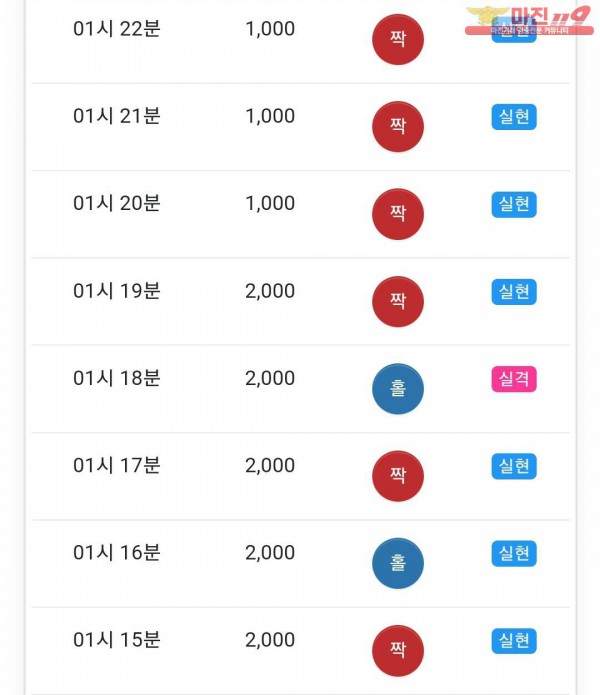Select the 01시 18분 time label
The image size is (600, 695).
click(x=117, y=378)
